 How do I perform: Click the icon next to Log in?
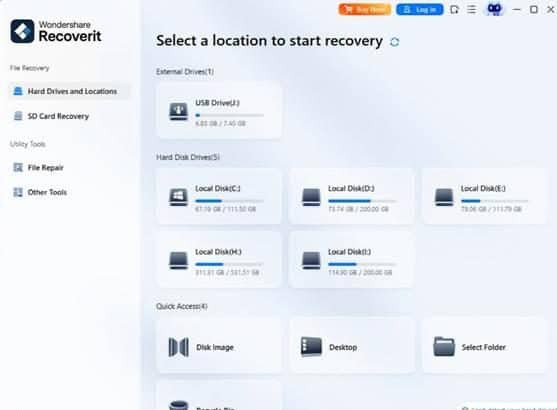click(454, 9)
